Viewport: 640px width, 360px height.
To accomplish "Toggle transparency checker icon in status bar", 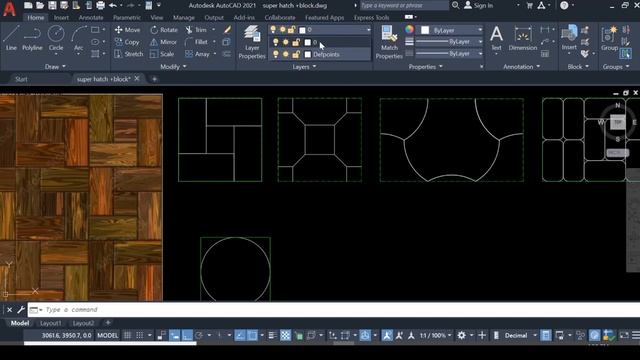I will coord(286,335).
